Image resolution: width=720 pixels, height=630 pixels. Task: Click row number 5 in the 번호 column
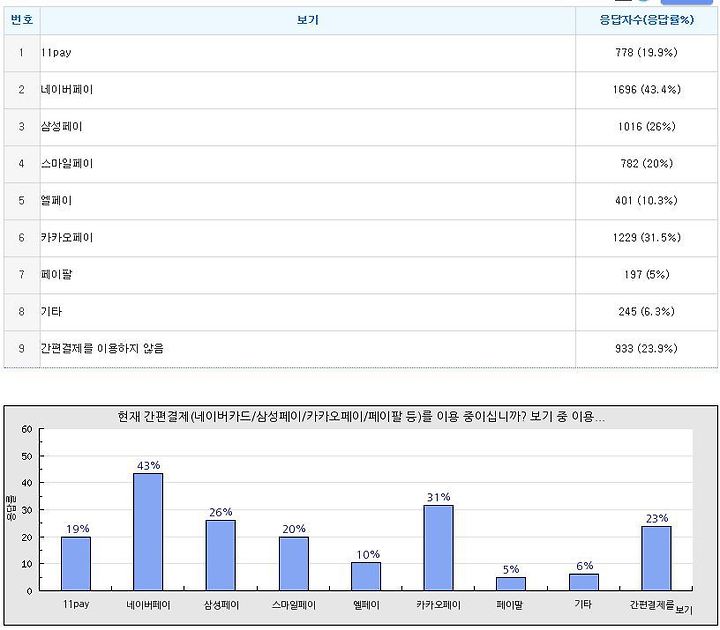point(22,201)
